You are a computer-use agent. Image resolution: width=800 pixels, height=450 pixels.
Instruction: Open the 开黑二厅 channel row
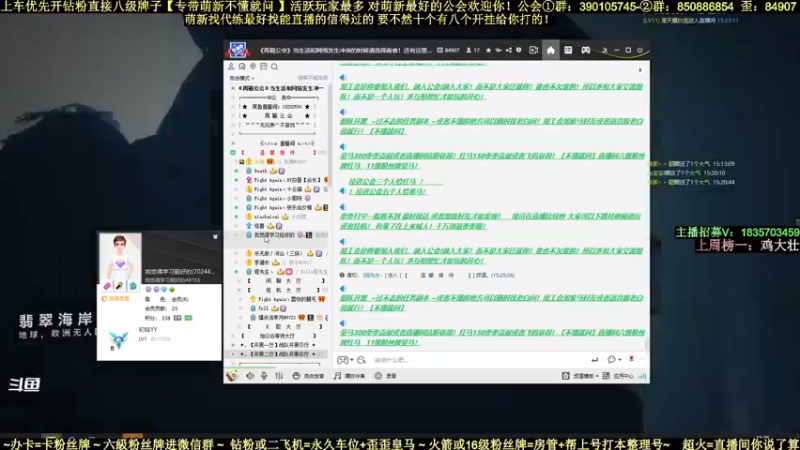[280, 354]
